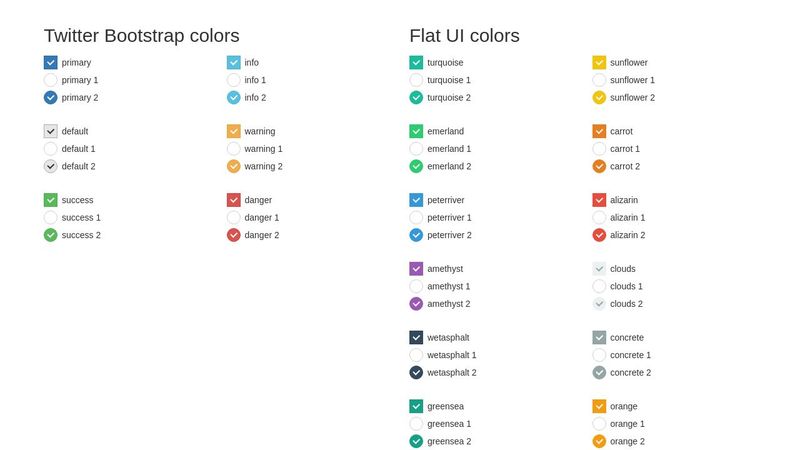The height and width of the screenshot is (450, 800).
Task: Click the Flat UI colors heading
Action: (x=464, y=36)
